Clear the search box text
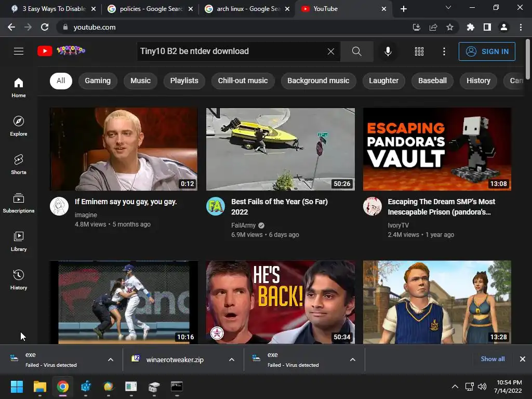The image size is (532, 399). [x=331, y=51]
